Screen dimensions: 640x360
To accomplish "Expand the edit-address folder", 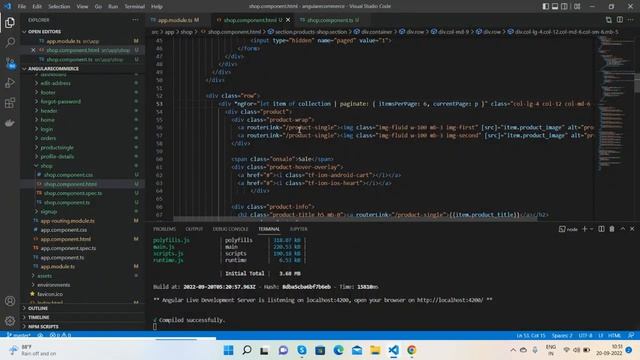I will point(55,83).
